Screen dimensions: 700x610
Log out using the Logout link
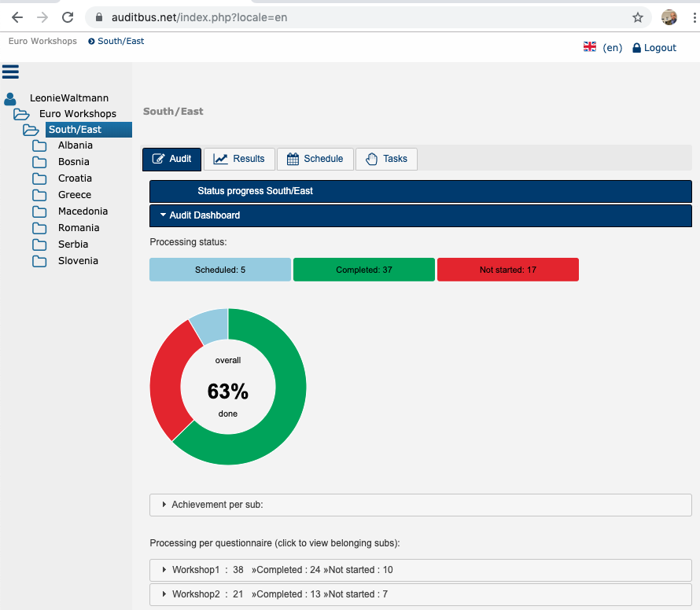click(654, 48)
